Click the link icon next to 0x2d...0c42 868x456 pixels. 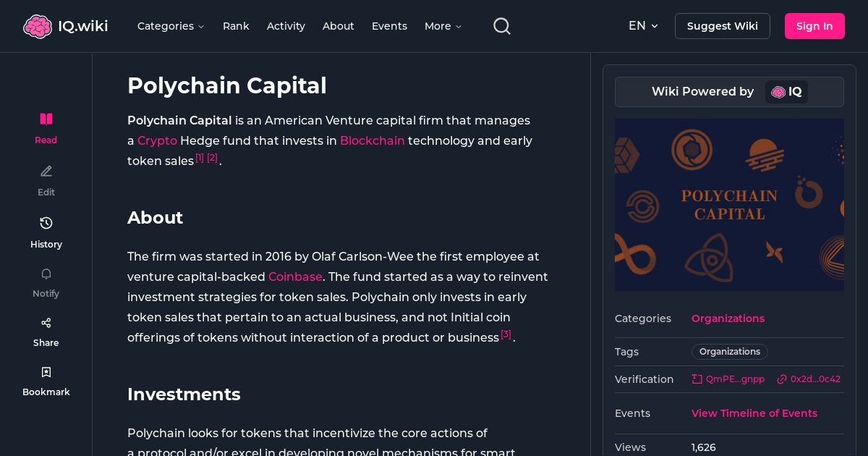point(782,379)
